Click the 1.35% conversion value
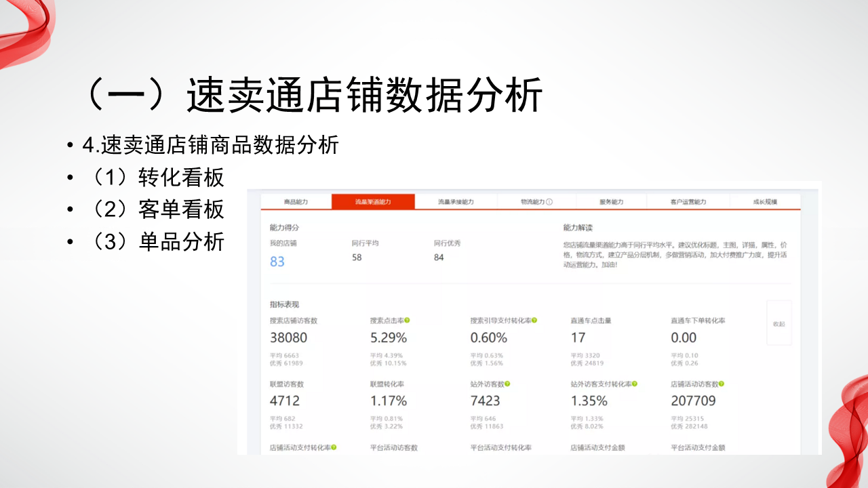Screen dimensions: 868x488 589,401
